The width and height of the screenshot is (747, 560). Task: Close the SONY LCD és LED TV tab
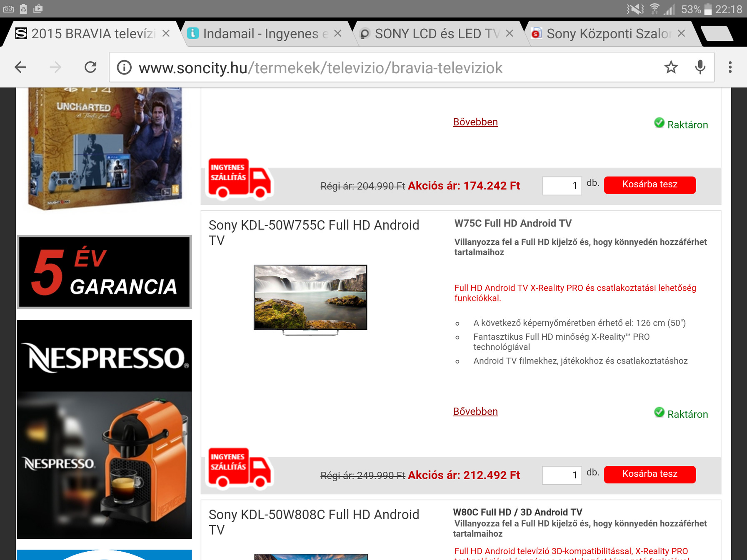pos(510,33)
